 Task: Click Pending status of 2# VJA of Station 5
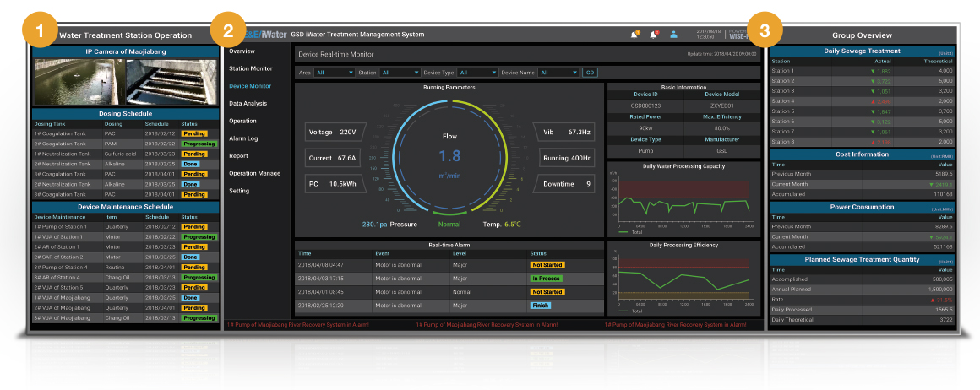193,288
